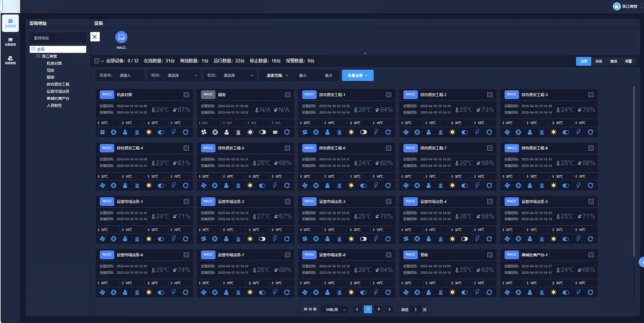Click the 批量设置 batch settings button
644x323 pixels.
coord(357,76)
